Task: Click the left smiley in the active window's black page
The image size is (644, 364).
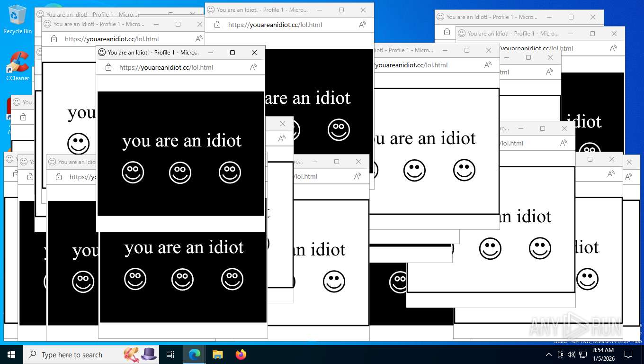Action: 133,173
